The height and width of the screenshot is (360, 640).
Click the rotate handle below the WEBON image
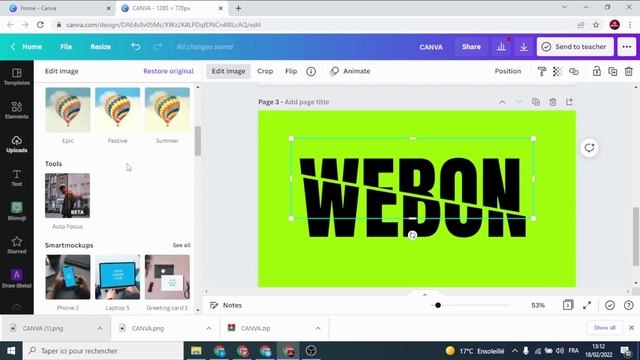pos(412,235)
